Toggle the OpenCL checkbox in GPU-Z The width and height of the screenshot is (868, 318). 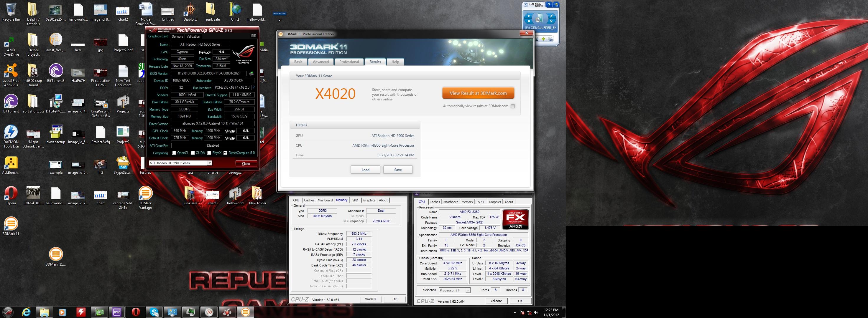[x=174, y=153]
